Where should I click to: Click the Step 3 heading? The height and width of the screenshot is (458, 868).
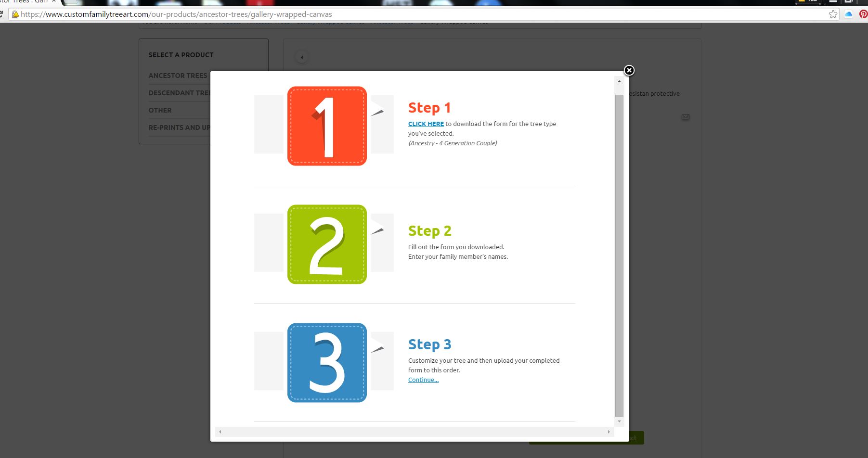(430, 344)
